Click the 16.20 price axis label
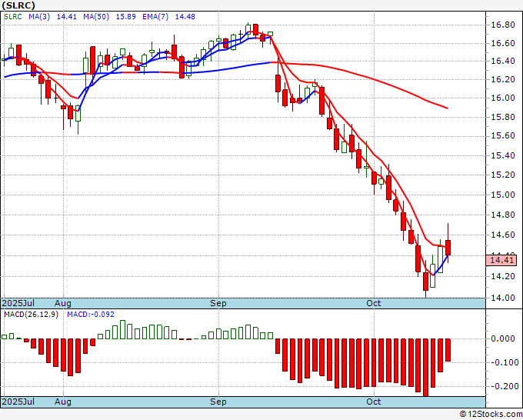 [x=502, y=79]
